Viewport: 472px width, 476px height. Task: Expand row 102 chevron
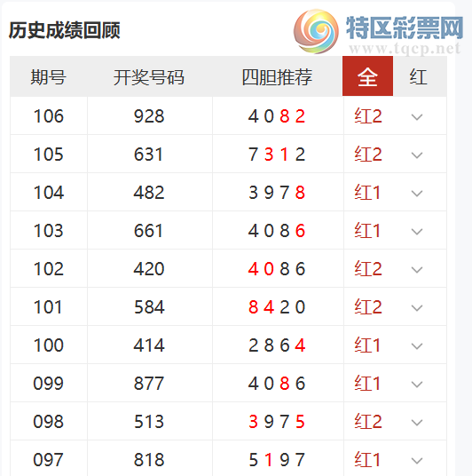click(x=417, y=270)
